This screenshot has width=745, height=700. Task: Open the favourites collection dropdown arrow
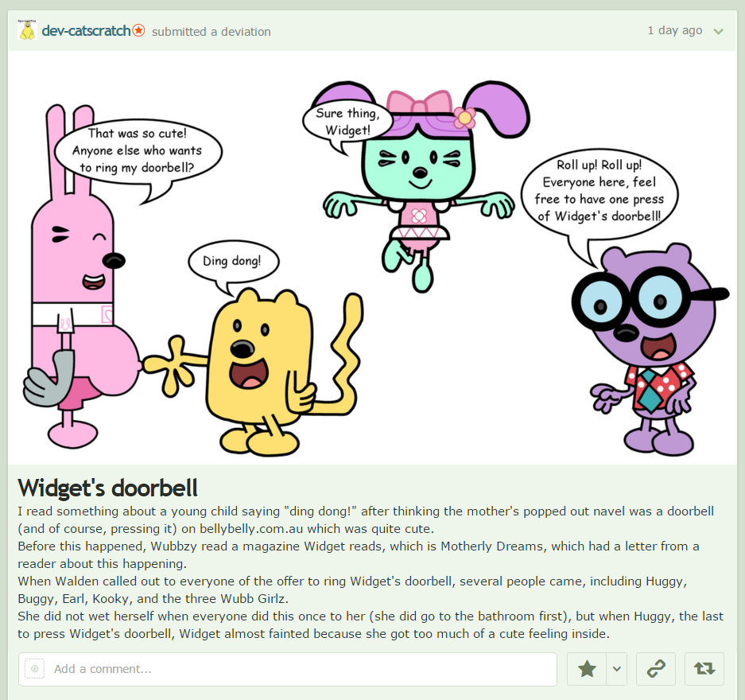[617, 669]
